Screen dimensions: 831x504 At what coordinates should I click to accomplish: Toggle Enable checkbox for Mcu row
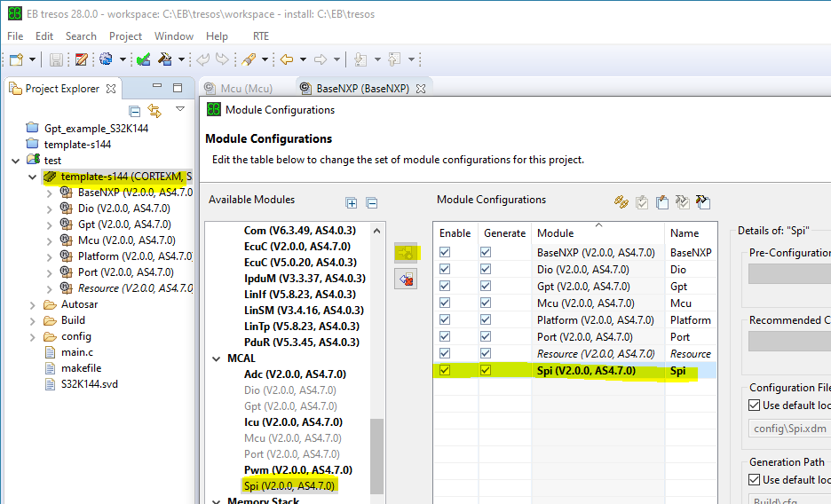(x=445, y=303)
